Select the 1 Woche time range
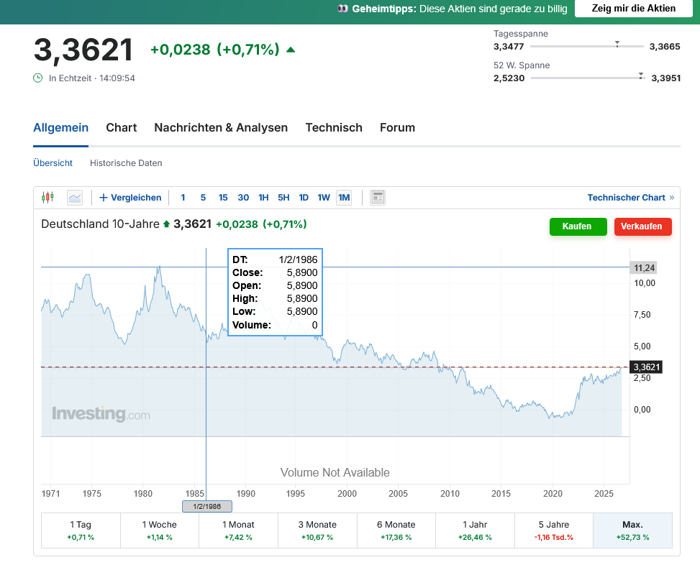Viewport: 700px width, 588px height. [x=160, y=530]
